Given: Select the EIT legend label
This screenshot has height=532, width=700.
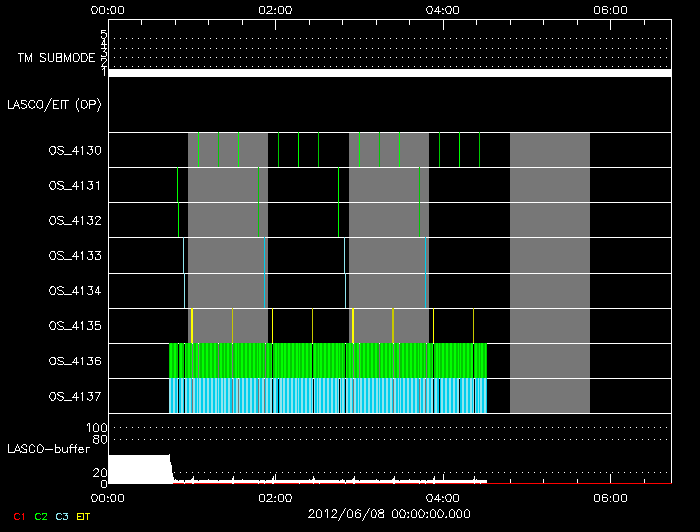Looking at the screenshot, I should coord(84,516).
